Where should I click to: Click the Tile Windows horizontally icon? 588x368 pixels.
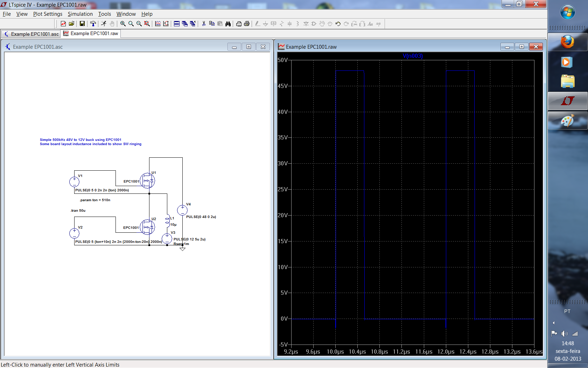177,23
